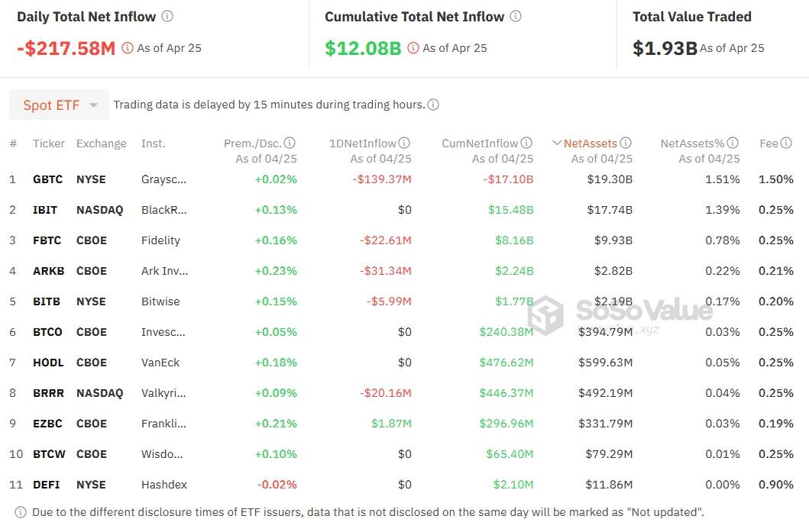This screenshot has height=532, width=809.
Task: Click Prem./Dsc. column info icon
Action: coord(290,143)
